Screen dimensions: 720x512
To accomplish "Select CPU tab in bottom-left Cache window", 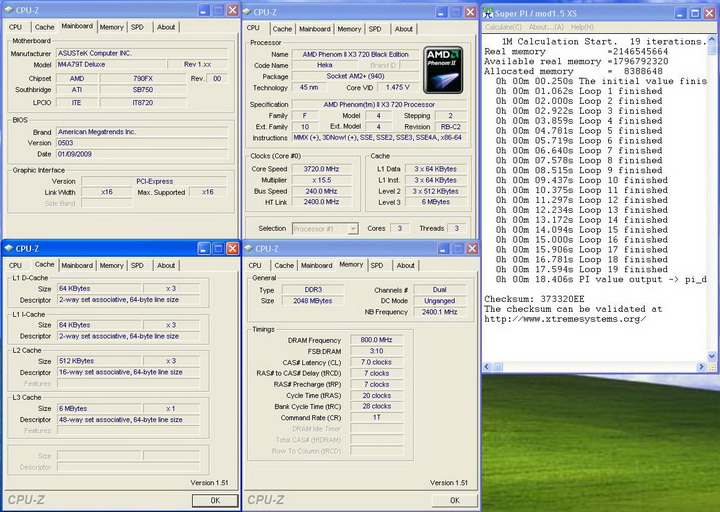I will point(15,265).
